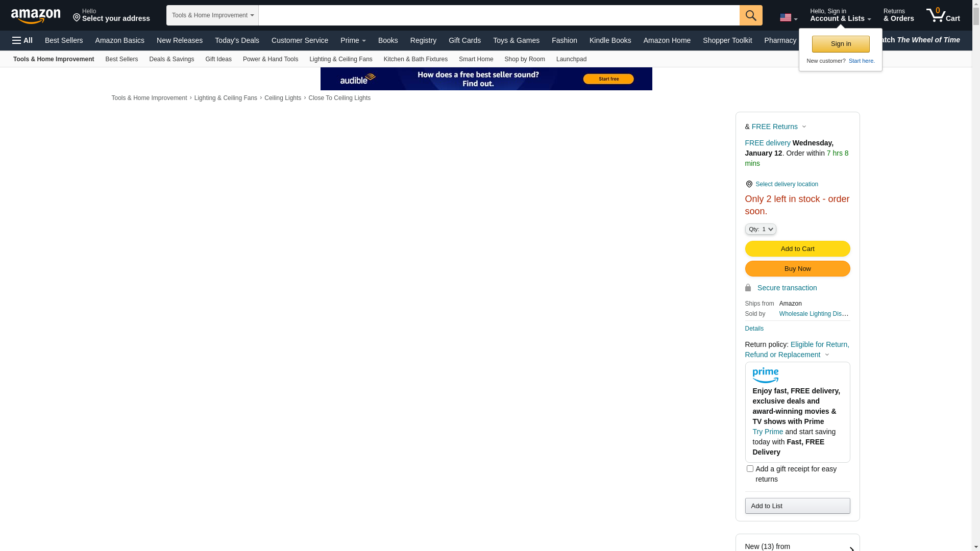Click the delivery location pin icon

[x=749, y=184]
